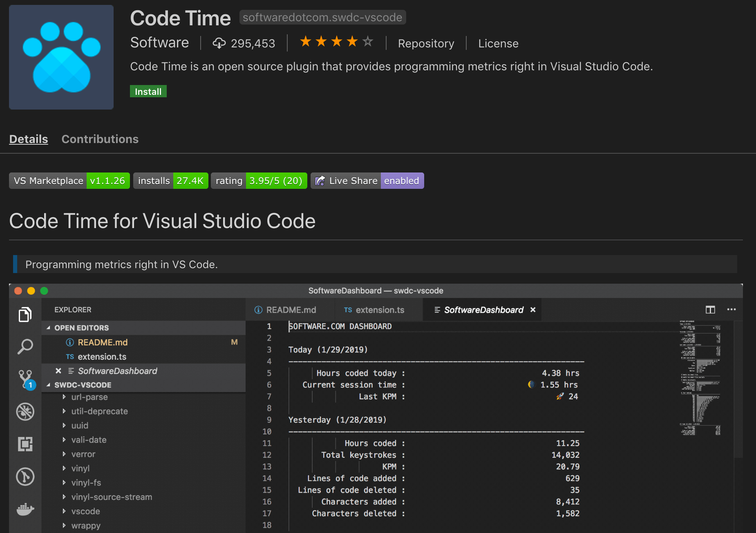The width and height of the screenshot is (756, 533).
Task: Click the split editor icon
Action: 710,310
